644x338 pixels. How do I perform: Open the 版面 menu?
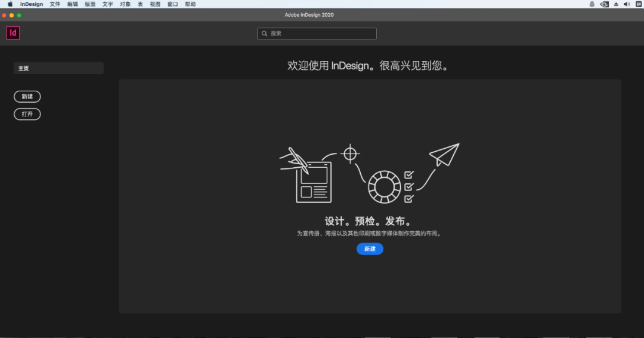click(x=90, y=4)
